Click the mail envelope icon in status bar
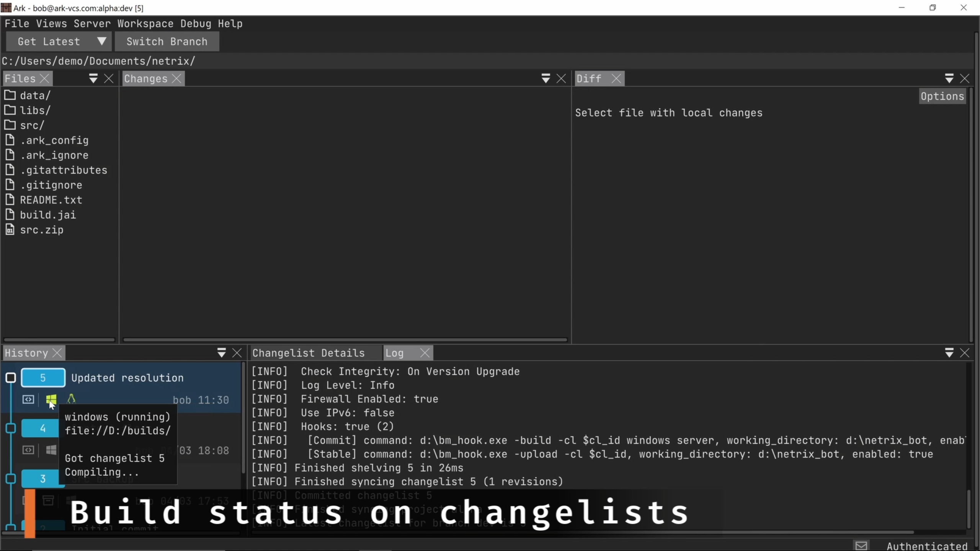Image resolution: width=980 pixels, height=551 pixels. [x=861, y=546]
